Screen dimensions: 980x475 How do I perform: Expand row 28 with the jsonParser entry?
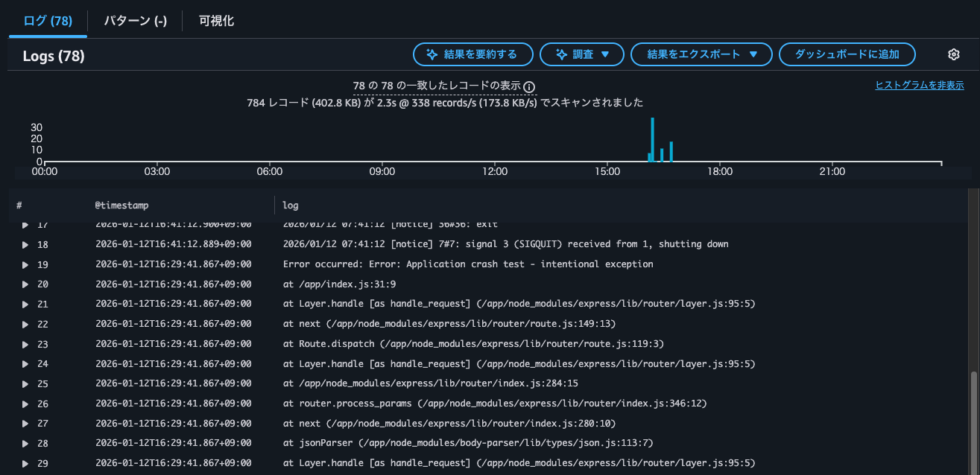point(25,443)
